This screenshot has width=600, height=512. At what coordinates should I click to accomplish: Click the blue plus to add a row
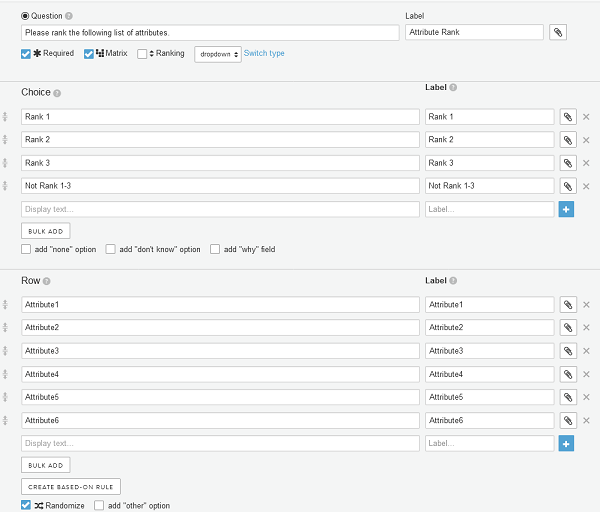click(x=566, y=444)
